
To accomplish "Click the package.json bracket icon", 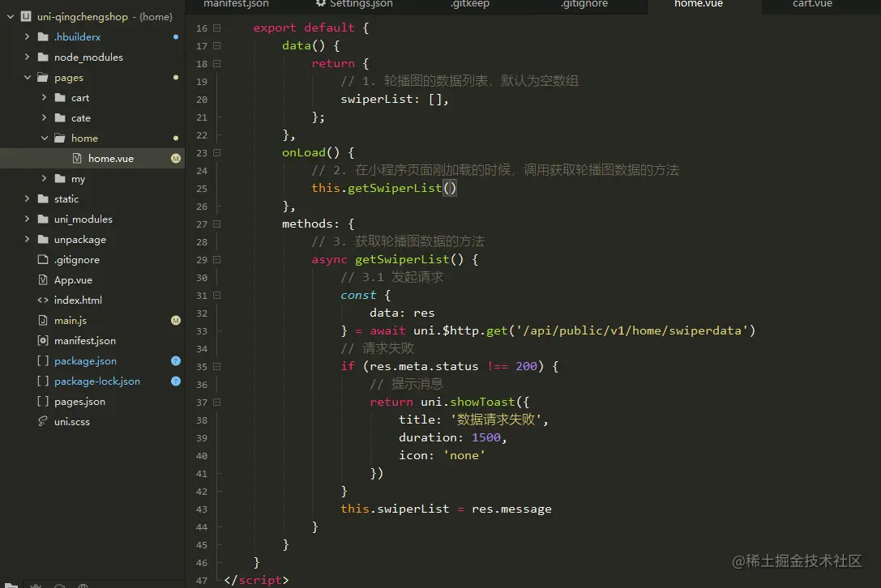I will (43, 360).
